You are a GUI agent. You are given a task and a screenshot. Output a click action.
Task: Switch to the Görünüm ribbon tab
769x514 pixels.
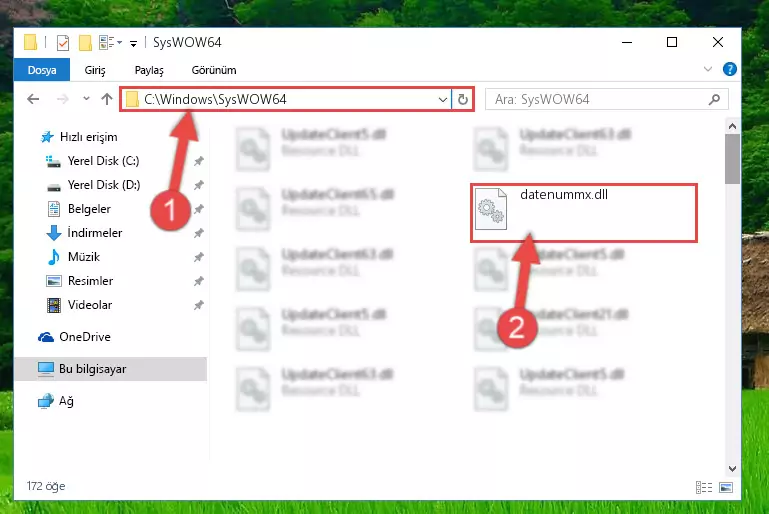(214, 70)
